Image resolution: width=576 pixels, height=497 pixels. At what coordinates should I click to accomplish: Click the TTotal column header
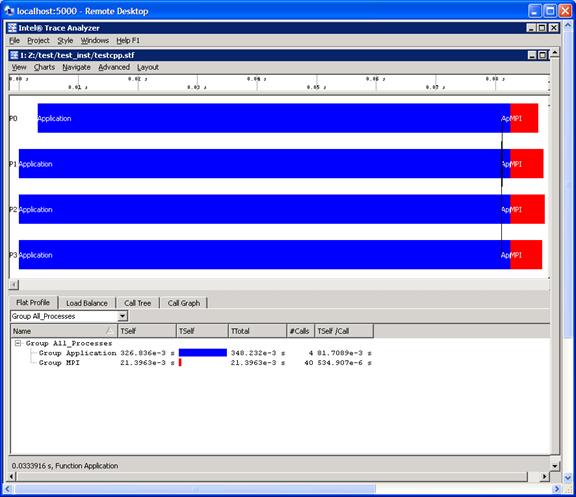[x=258, y=331]
